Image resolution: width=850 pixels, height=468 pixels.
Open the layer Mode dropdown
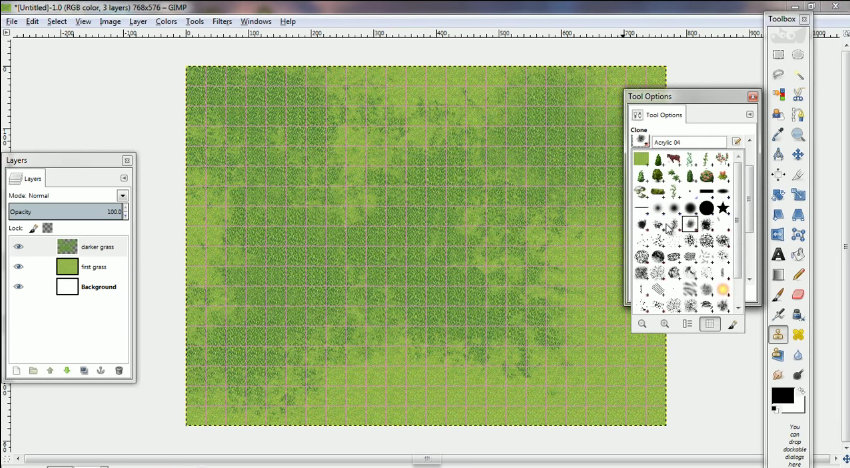123,196
